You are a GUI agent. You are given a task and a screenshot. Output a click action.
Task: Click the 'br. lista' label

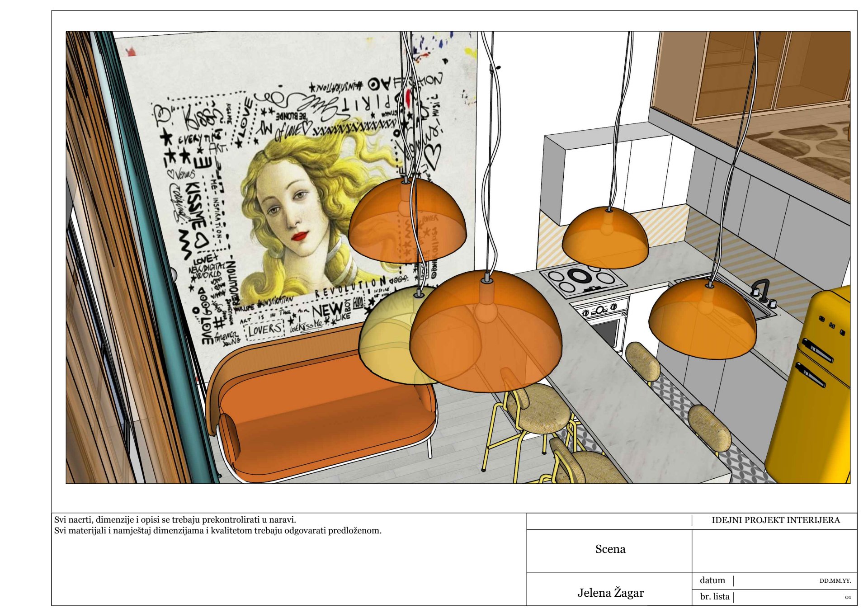click(714, 596)
